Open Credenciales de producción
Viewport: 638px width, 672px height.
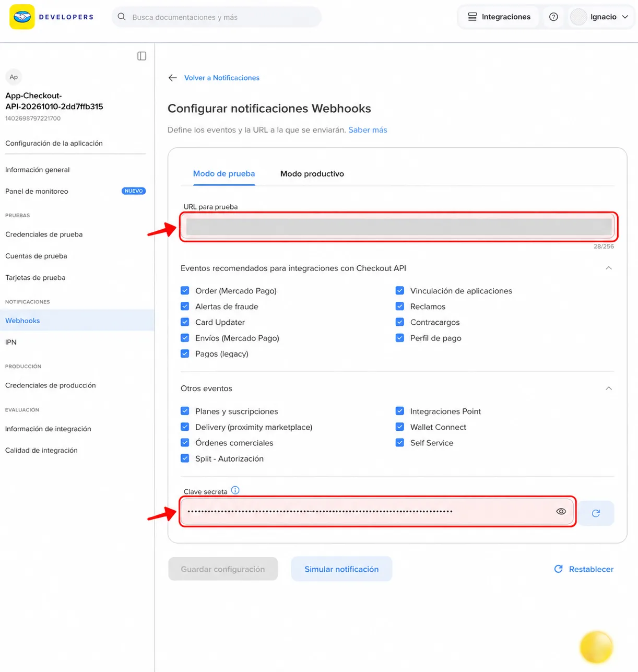(51, 385)
